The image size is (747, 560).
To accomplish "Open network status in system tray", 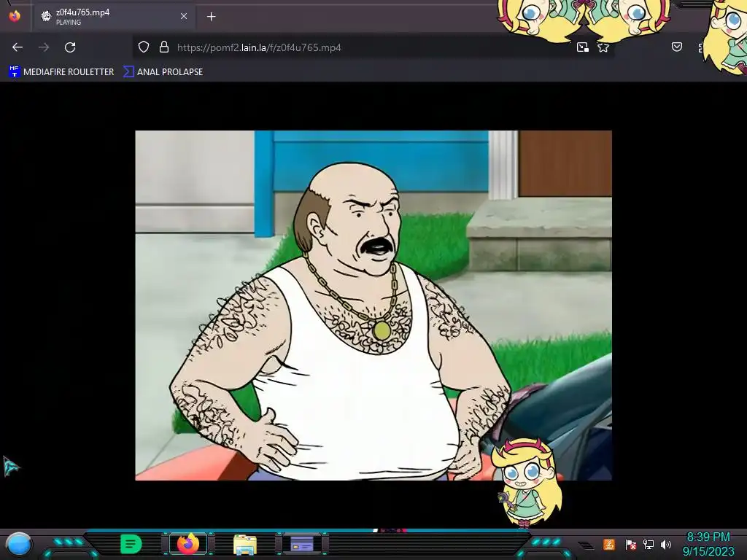I will click(649, 544).
